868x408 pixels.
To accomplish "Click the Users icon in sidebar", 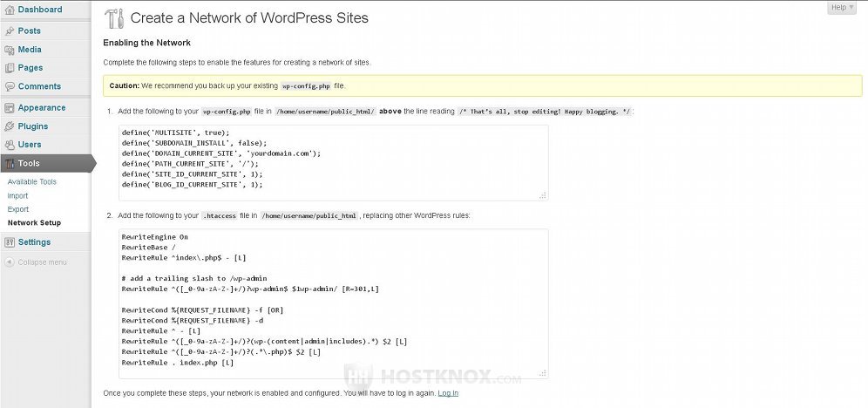I will click(x=10, y=145).
